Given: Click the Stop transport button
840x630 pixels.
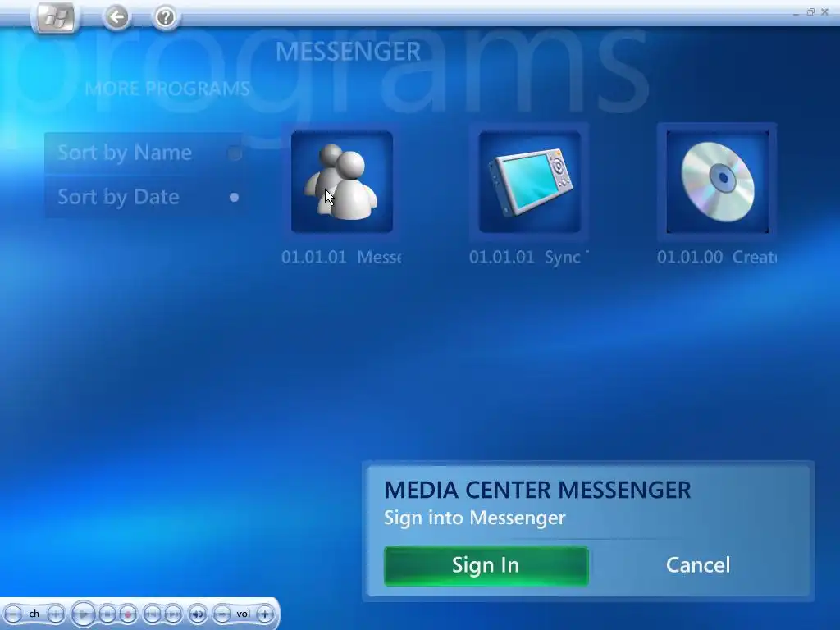Looking at the screenshot, I should [107, 614].
